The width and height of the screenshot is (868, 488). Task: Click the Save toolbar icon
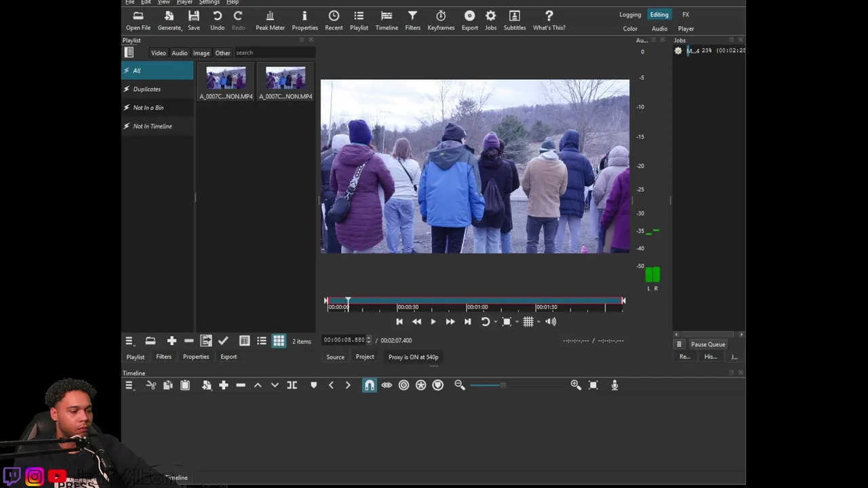194,20
